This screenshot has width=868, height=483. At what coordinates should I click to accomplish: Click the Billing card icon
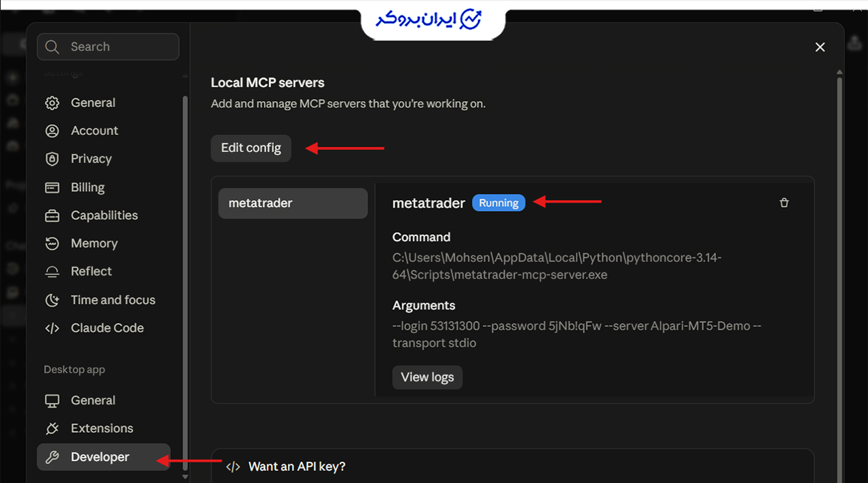[x=52, y=187]
